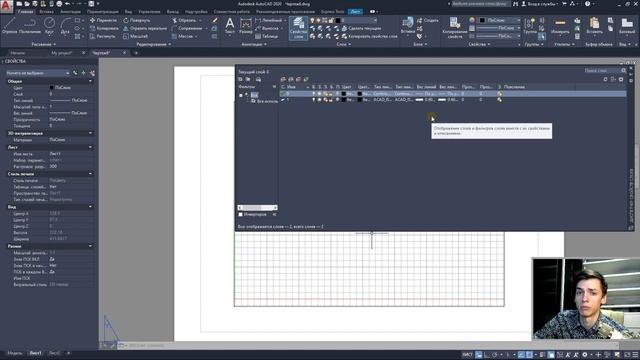Choose the Копировать copy command
This screenshot has height=360, width=640.
pyautogui.click(x=104, y=28)
